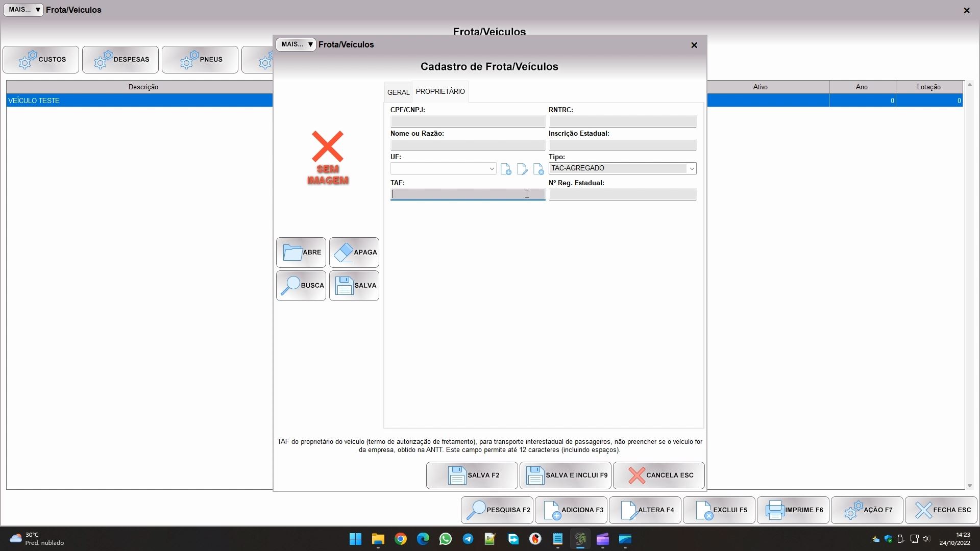Screen dimensions: 980x551
Task: Open PNEUS in the main window
Action: 200,60
